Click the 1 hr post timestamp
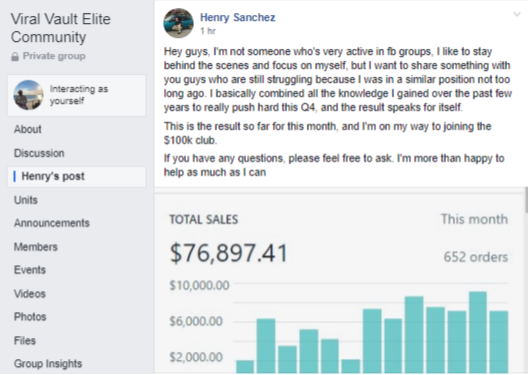Viewport: 528px width, 375px height. 208,31
